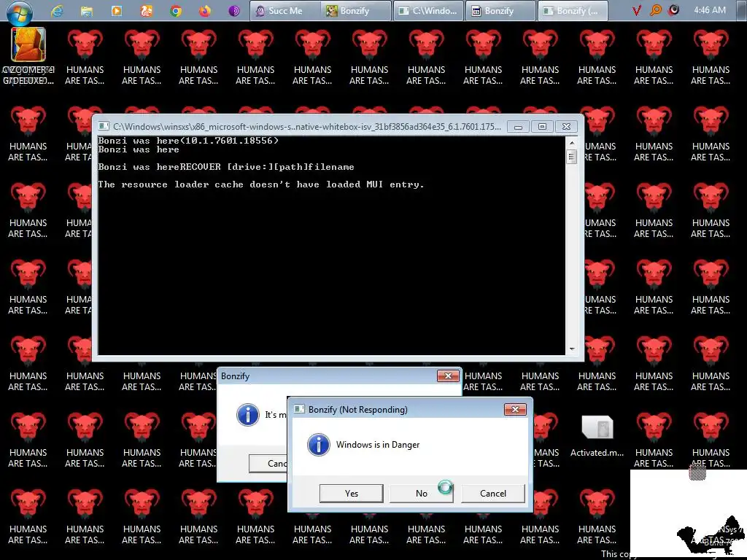Click the round speaker-like tray icon
Viewport: 747px width, 560px height.
(x=673, y=10)
